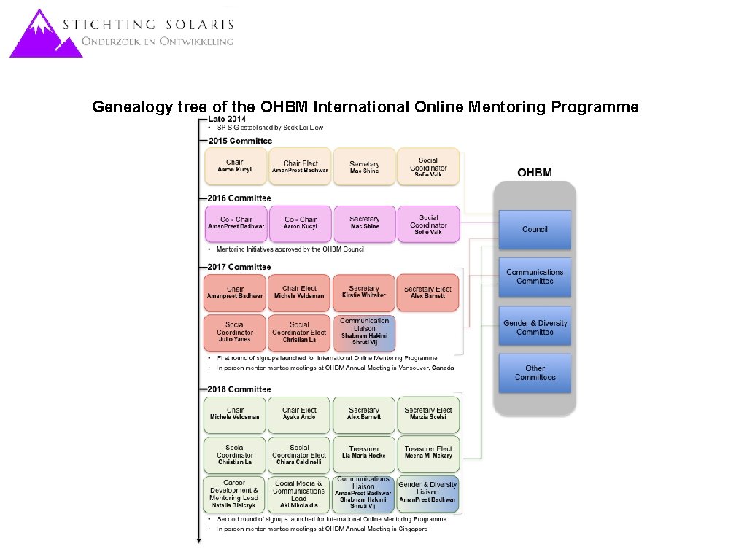Click the Singapore annual meeting bullet

[322, 529]
